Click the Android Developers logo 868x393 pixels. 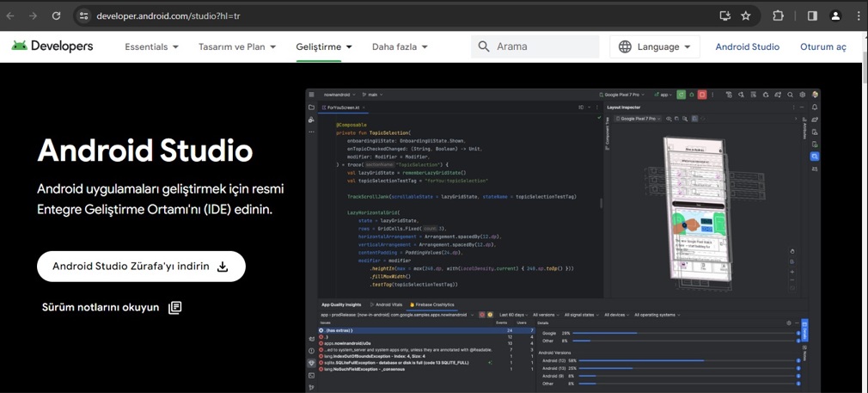pyautogui.click(x=52, y=46)
